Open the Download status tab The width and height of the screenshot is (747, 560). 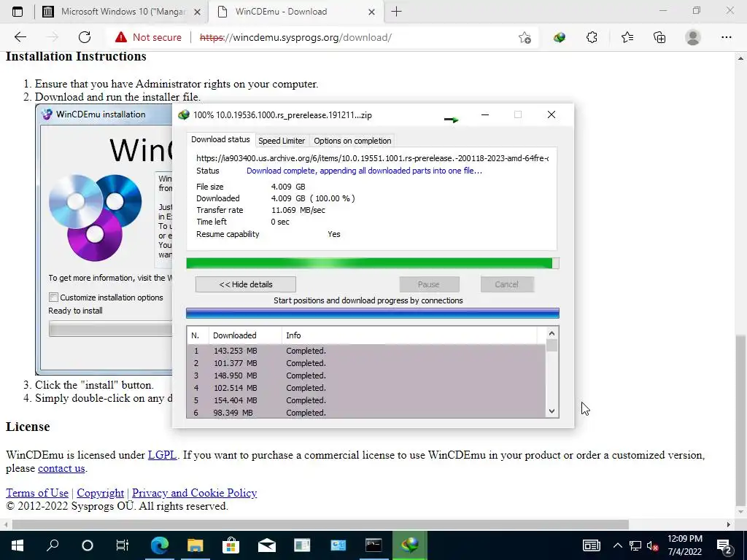[x=220, y=139]
